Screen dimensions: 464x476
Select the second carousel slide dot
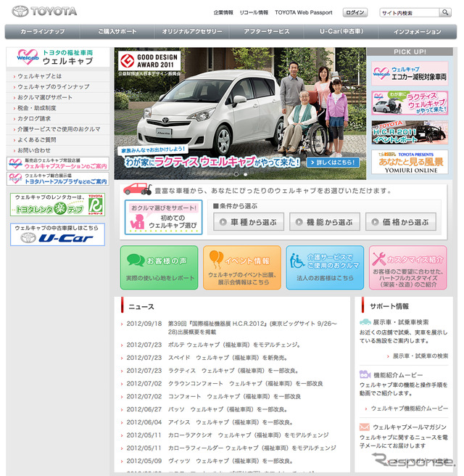245,174
